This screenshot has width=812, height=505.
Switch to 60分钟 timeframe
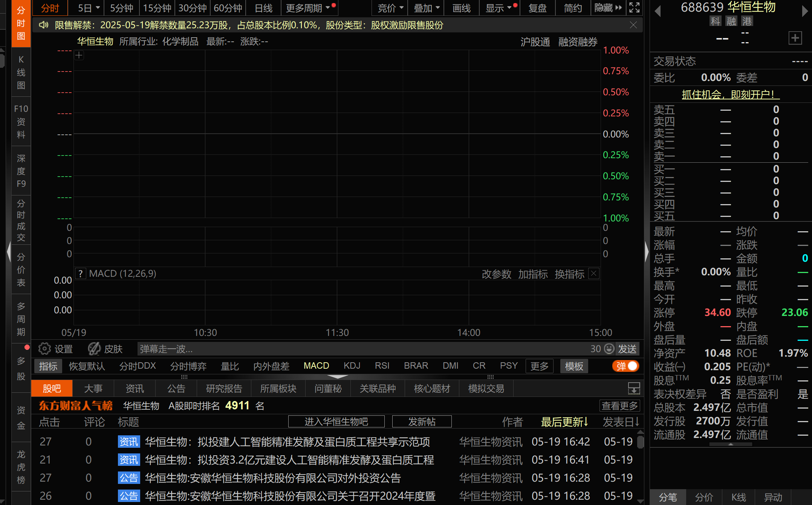point(228,8)
